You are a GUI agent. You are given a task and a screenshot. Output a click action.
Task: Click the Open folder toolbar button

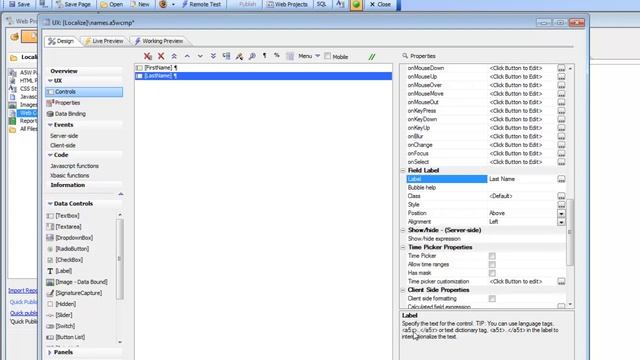(111, 4)
